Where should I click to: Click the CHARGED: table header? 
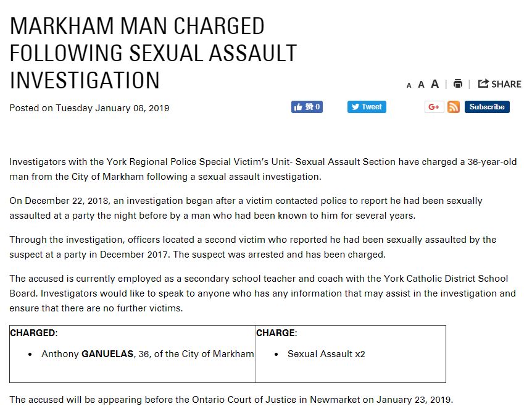(x=34, y=333)
